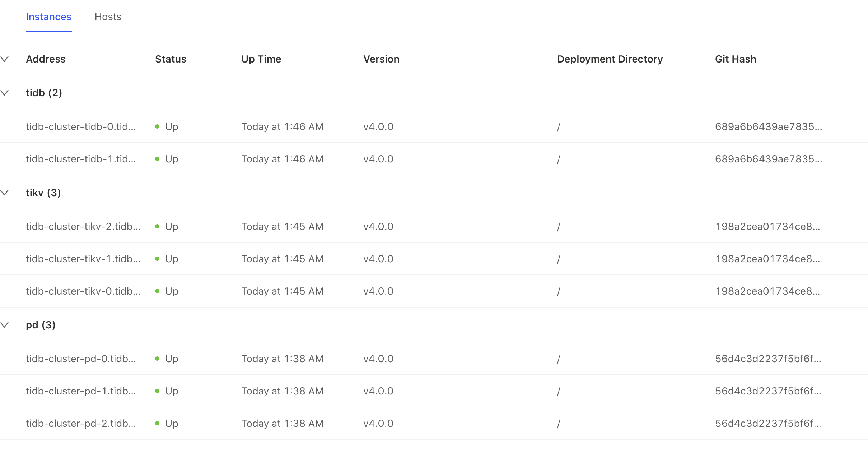
Task: Collapse the pd (3) group chevron
Action: point(5,325)
